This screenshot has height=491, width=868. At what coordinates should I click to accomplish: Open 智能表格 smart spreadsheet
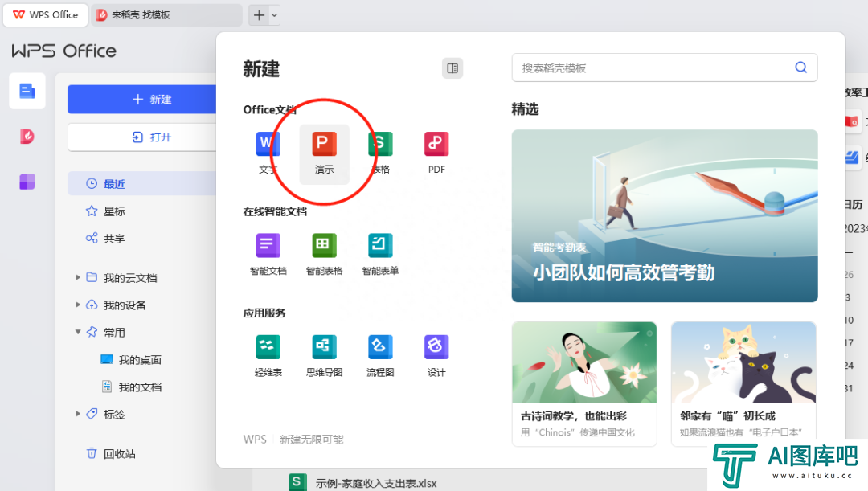coord(325,254)
